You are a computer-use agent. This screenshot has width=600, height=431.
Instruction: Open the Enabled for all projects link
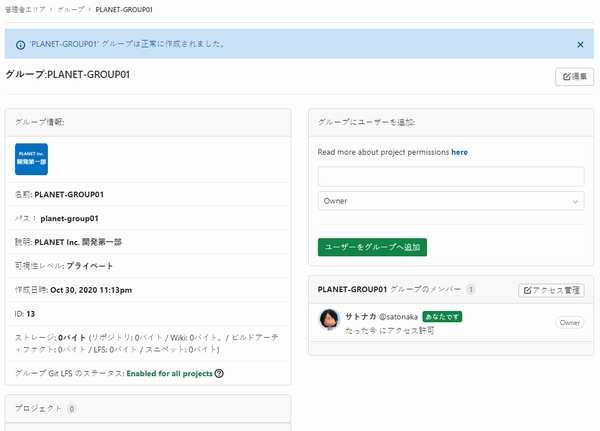pos(169,373)
